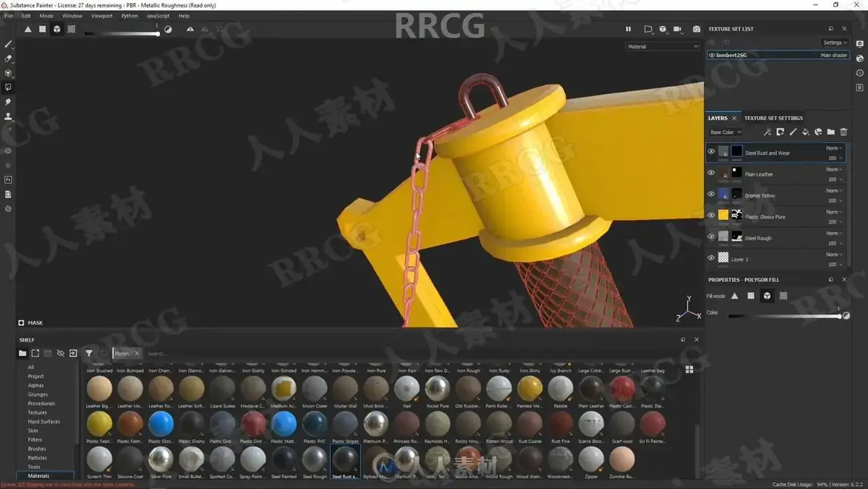Add effect with magic wand icon
868x489 pixels.
(x=767, y=132)
